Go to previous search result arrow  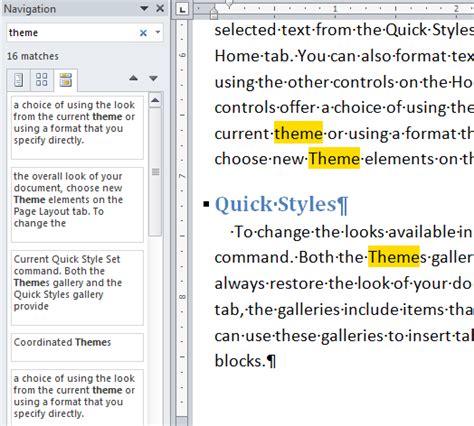133,78
